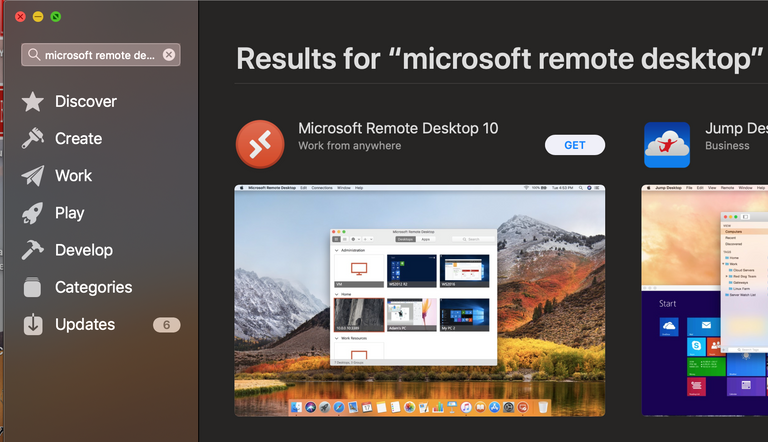Click the Discover star icon
Screen dimensions: 768x442
click(32, 101)
